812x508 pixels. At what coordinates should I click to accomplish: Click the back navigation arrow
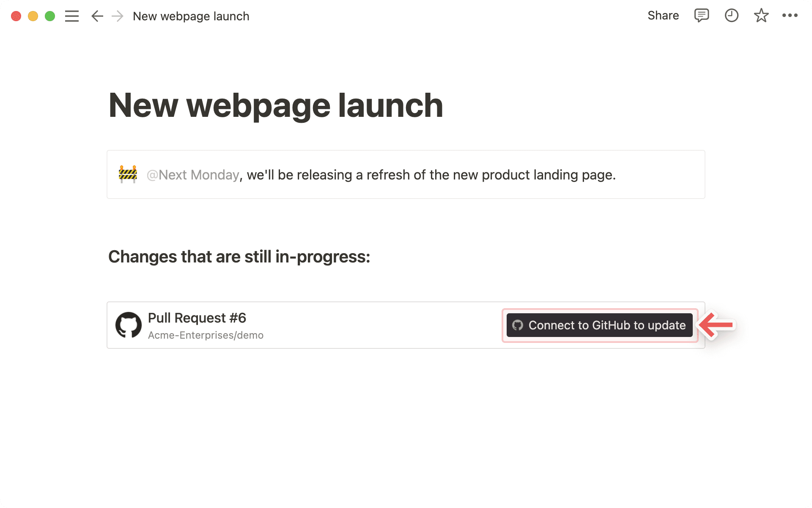pos(97,16)
